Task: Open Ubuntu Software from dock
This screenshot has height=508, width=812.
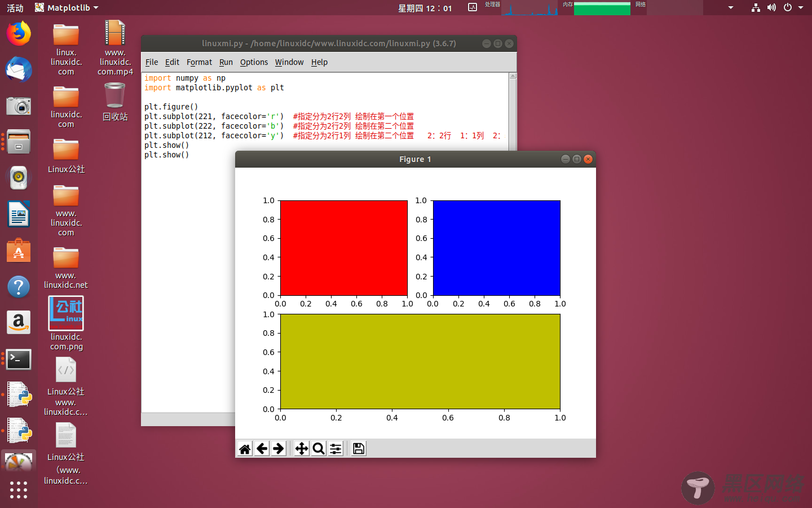Action: 19,251
